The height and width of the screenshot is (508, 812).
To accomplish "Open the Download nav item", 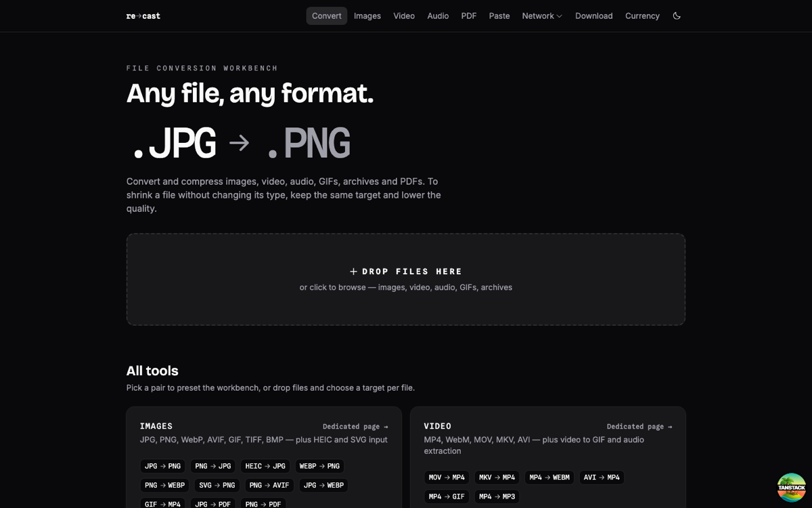I will tap(594, 16).
